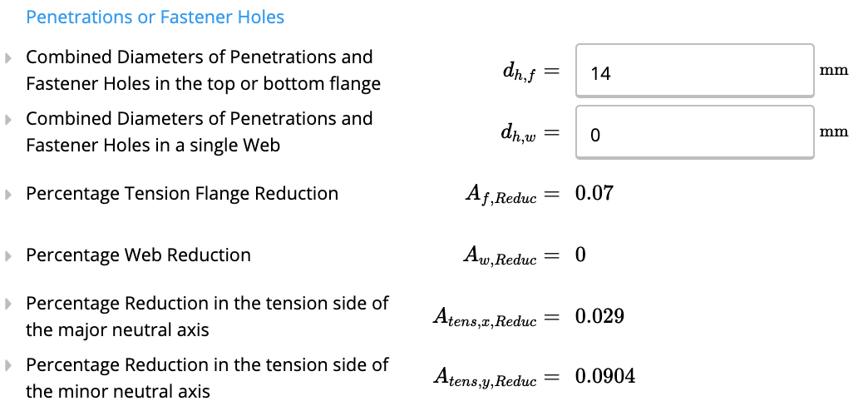Expand Percentage Web Reduction details
868x411 pixels.
pos(7,255)
